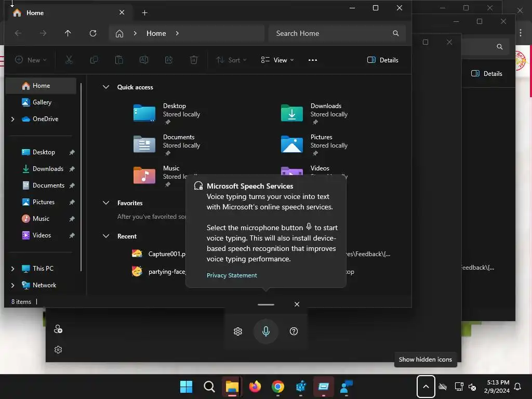The image size is (532, 399).
Task: Toggle Details pane in the background Explorer window
Action: point(486,74)
